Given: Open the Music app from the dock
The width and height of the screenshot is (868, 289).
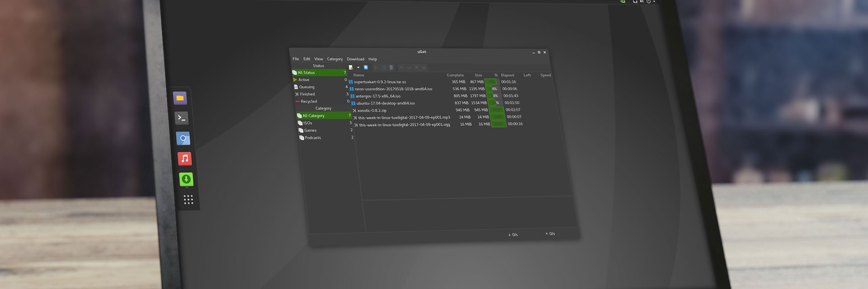Looking at the screenshot, I should coord(184,158).
